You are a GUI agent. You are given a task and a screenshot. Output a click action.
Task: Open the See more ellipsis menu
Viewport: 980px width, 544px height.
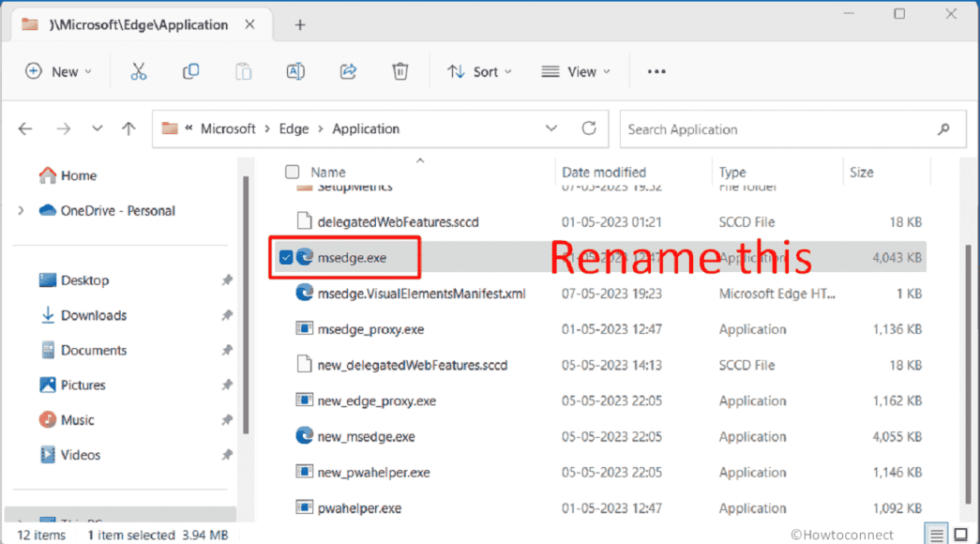(x=656, y=71)
